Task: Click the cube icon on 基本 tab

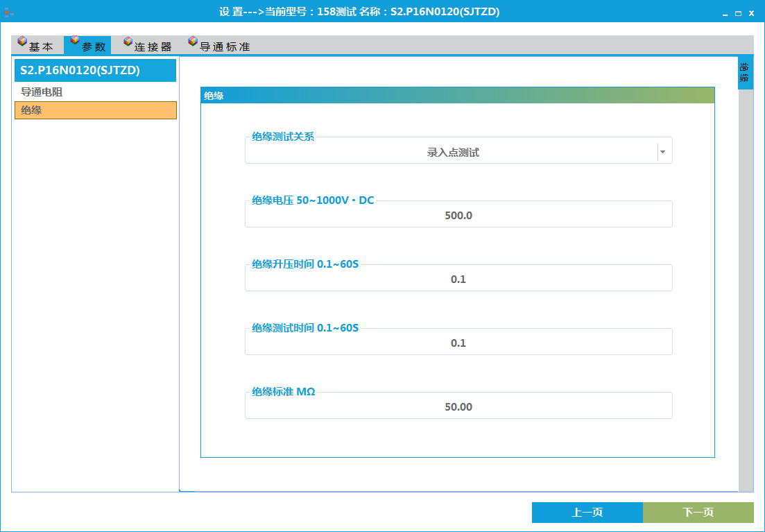Action: [22, 42]
